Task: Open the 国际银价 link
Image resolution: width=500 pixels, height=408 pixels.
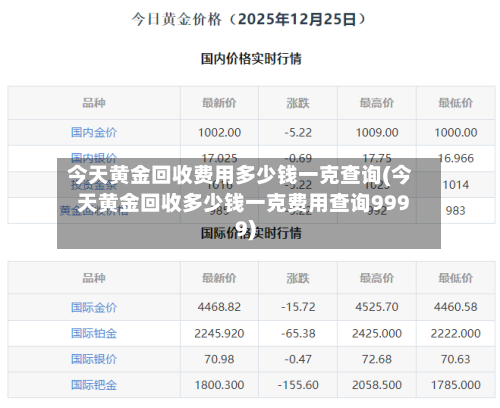Action: (x=94, y=359)
